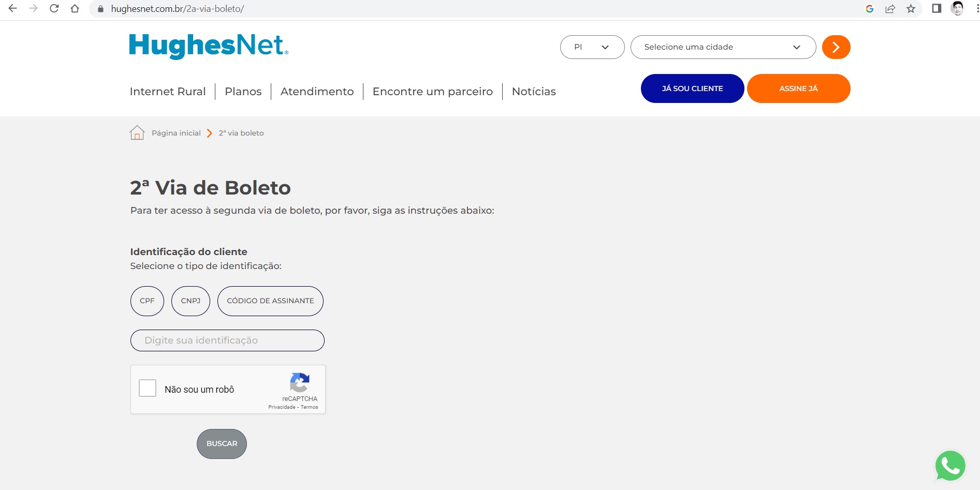This screenshot has height=490, width=980.
Task: Click the '2ª via boleto' breadcrumb text
Action: pos(241,133)
